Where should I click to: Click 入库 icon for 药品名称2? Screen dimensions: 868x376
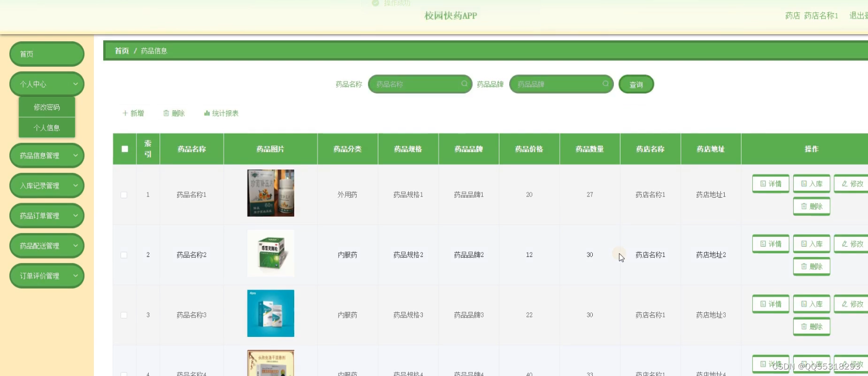pos(804,244)
